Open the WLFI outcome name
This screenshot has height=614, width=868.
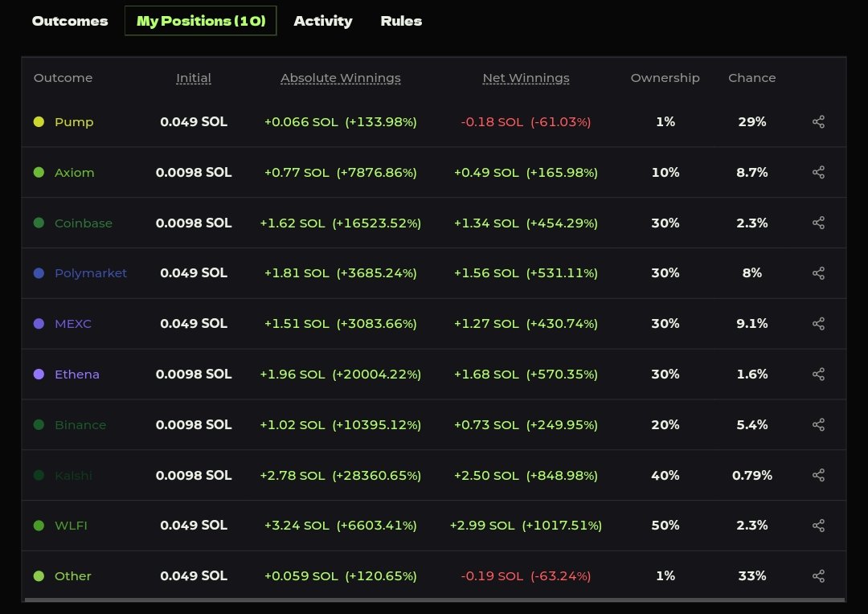click(x=71, y=526)
